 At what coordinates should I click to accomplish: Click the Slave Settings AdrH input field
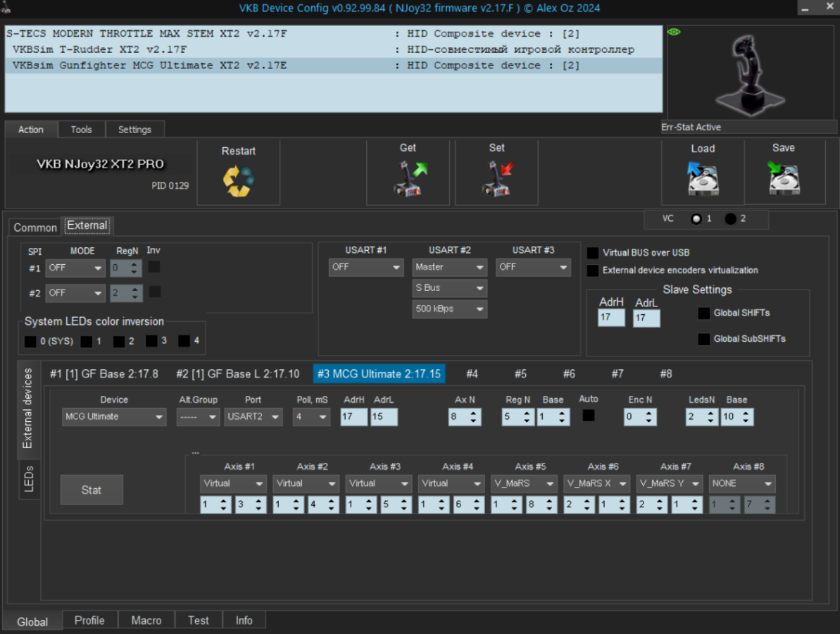(x=611, y=318)
